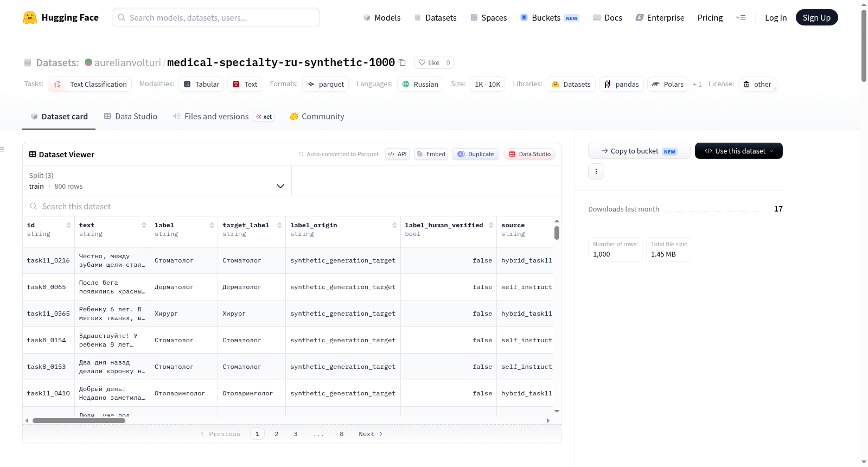The image size is (868, 467).
Task: Open the Docs menu item
Action: tap(608, 17)
